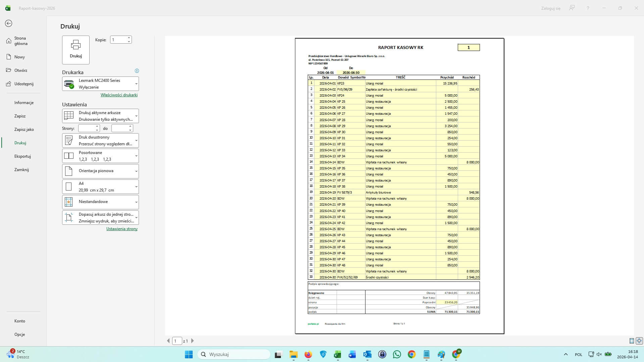Toggle show margins icon in preview

tap(632, 341)
